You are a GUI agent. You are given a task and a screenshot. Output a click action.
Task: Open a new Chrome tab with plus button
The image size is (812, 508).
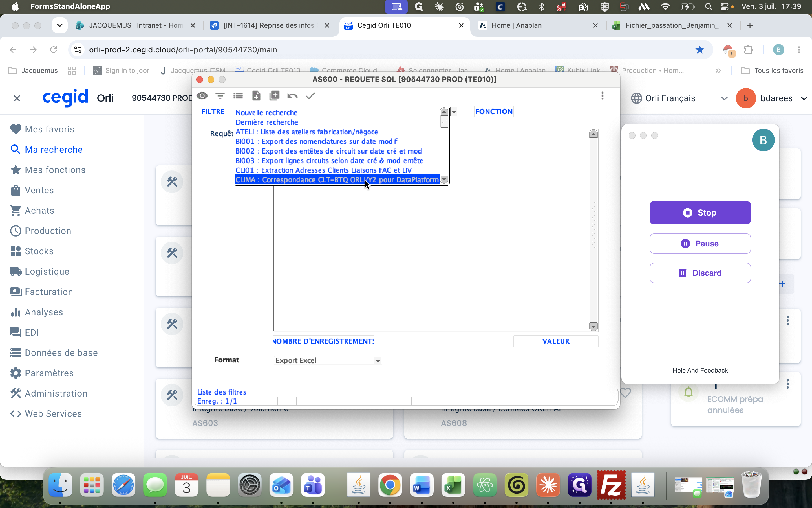click(750, 25)
